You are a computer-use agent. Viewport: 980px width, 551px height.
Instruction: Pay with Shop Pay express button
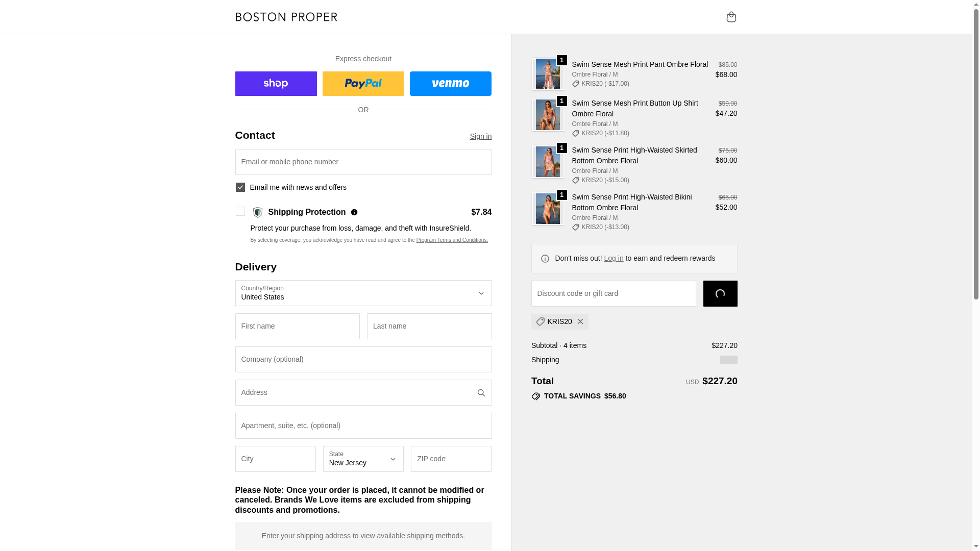coord(276,84)
